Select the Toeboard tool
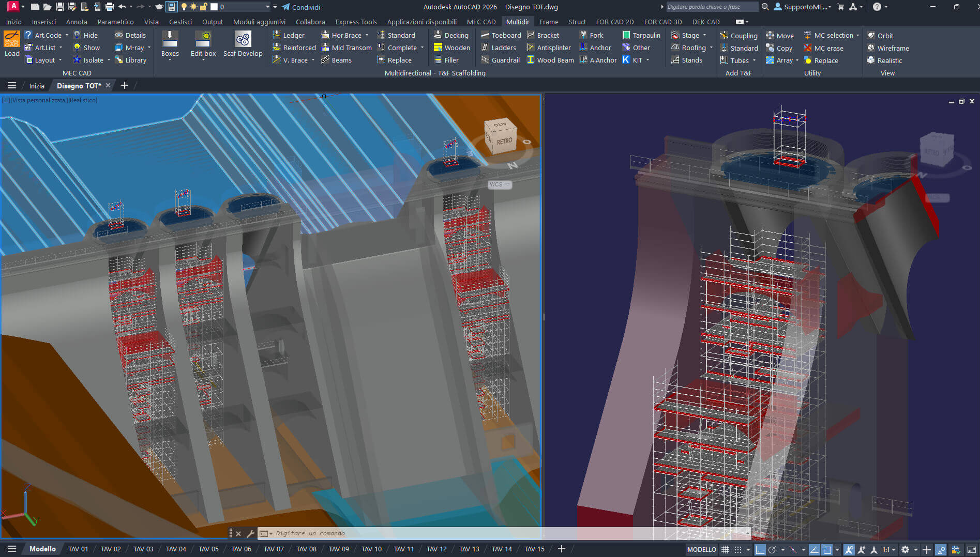This screenshot has height=557, width=980. (501, 35)
